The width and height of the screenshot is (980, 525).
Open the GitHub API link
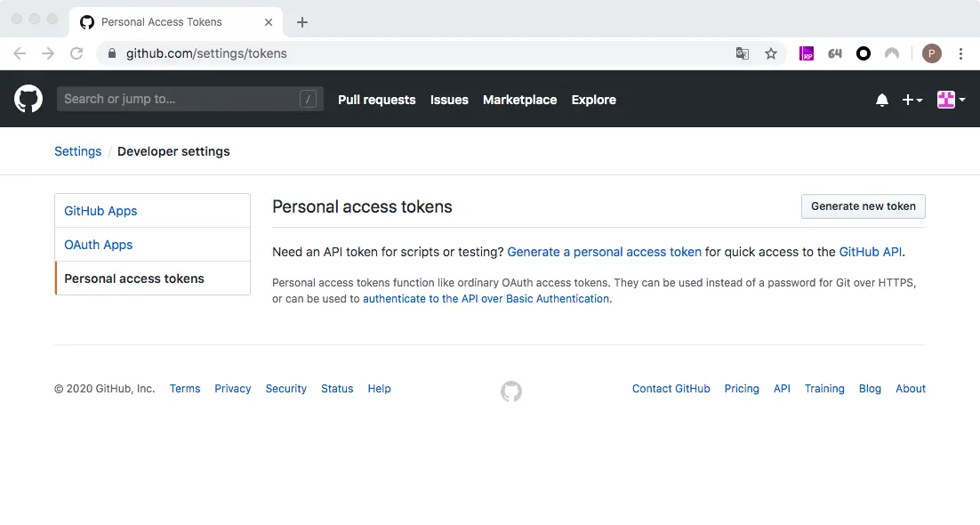pyautogui.click(x=870, y=252)
